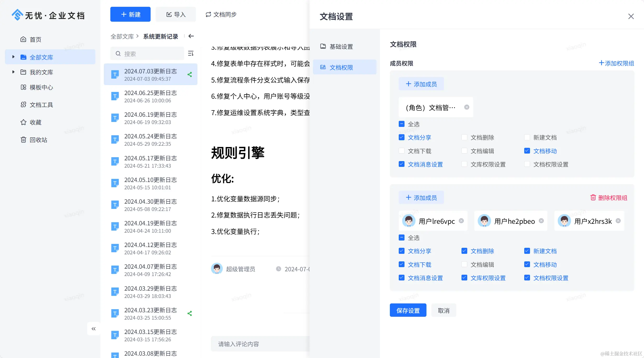644x358 pixels.
Task: Check 文档编辑 in second permission group
Action: [464, 265]
